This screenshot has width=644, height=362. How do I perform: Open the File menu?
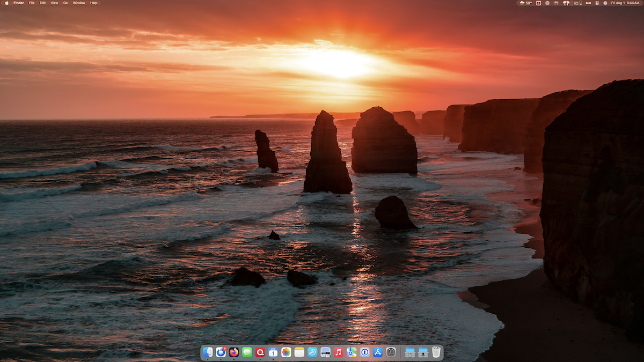pos(32,3)
